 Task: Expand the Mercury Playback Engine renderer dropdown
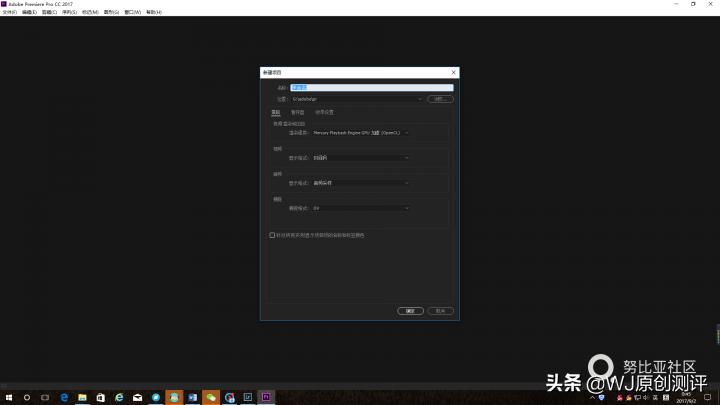click(x=361, y=132)
